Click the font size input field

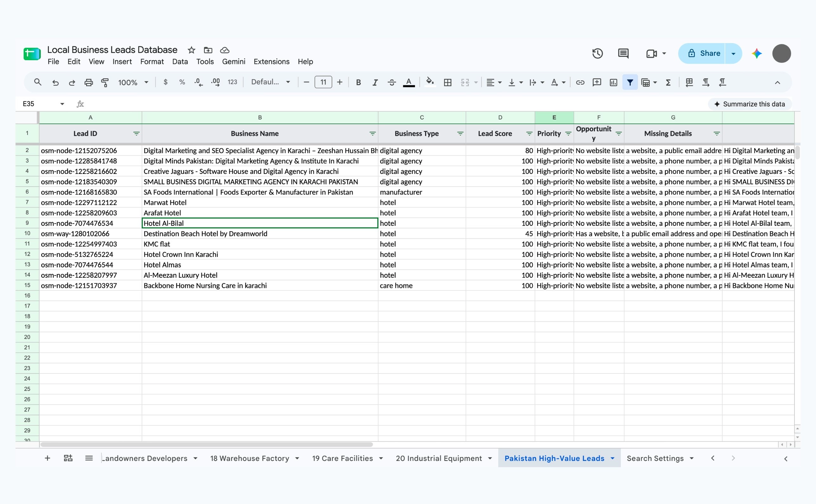tap(323, 82)
